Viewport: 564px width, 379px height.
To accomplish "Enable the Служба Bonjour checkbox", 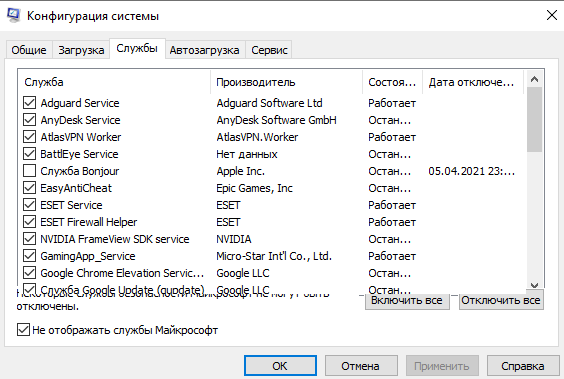I will click(29, 171).
